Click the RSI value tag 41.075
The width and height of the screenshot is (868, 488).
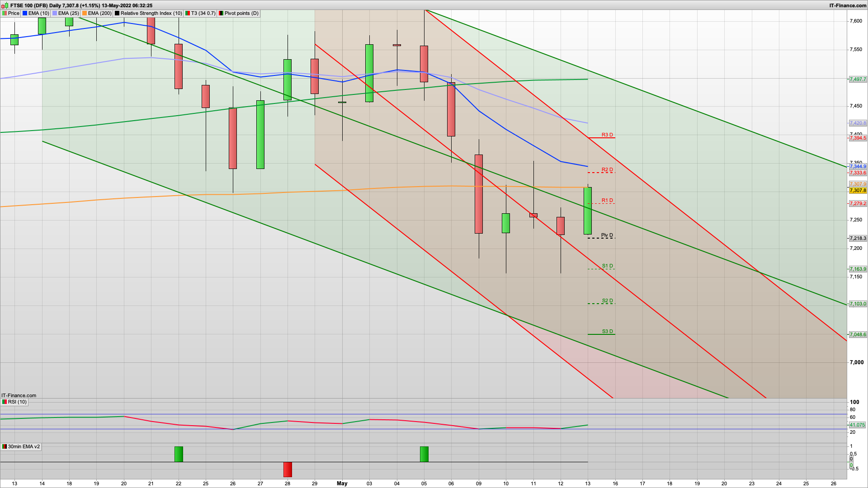857,425
